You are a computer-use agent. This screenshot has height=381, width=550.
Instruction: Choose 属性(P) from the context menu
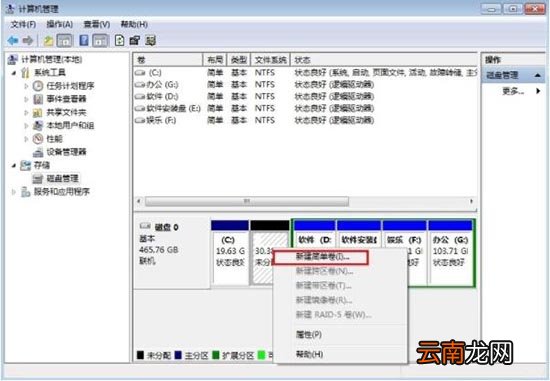coord(340,335)
